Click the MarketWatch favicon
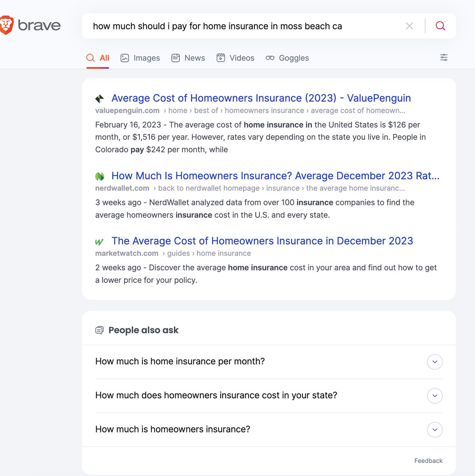The height and width of the screenshot is (476, 475). [x=99, y=242]
